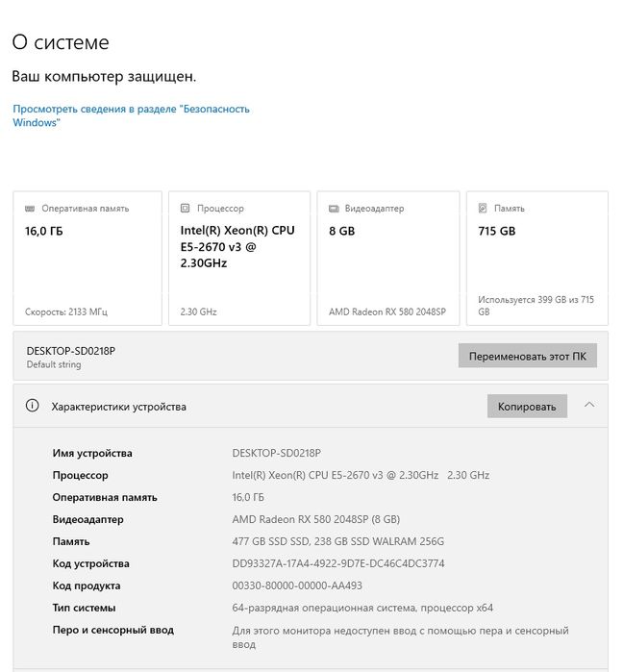Click info icon beside Характеристики устройства
Viewport: 623px width, 672px height.
click(x=33, y=407)
